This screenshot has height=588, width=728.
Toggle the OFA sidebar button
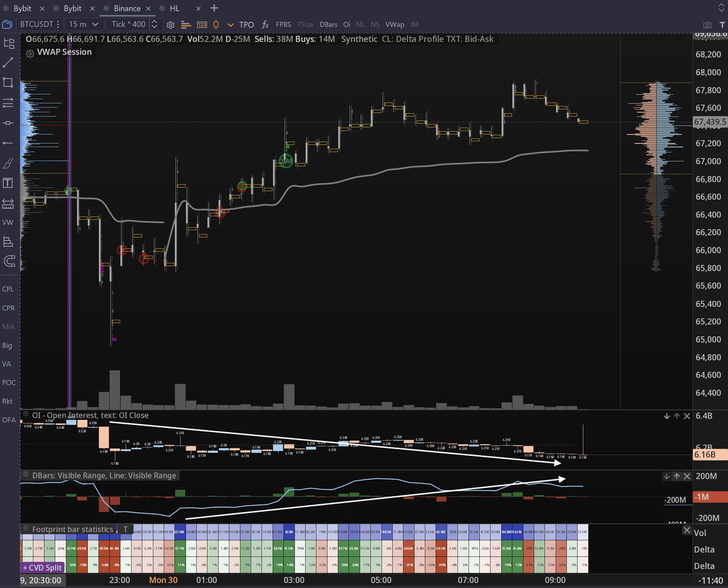pos(8,420)
